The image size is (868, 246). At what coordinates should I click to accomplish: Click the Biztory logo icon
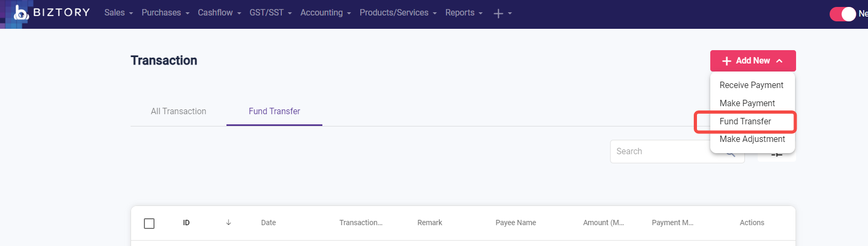21,12
